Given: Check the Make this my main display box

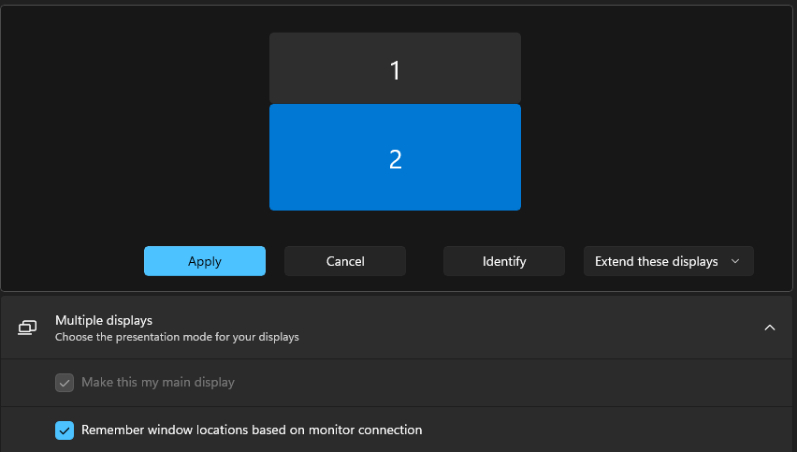Looking at the screenshot, I should [65, 382].
